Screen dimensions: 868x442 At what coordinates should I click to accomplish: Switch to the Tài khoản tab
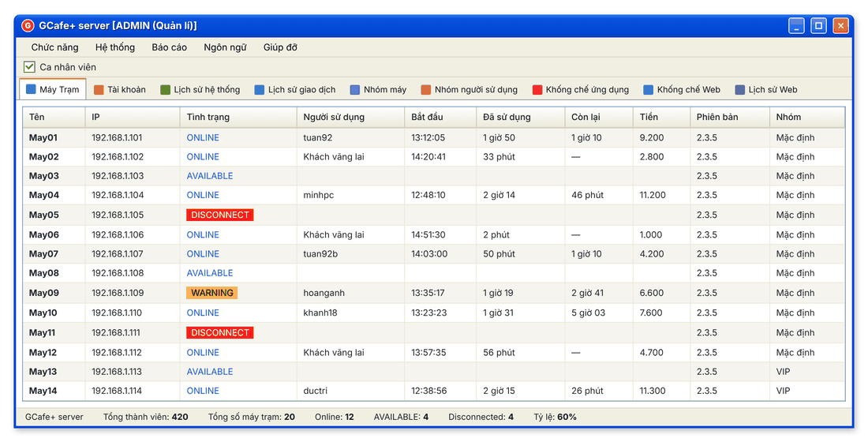[x=120, y=90]
